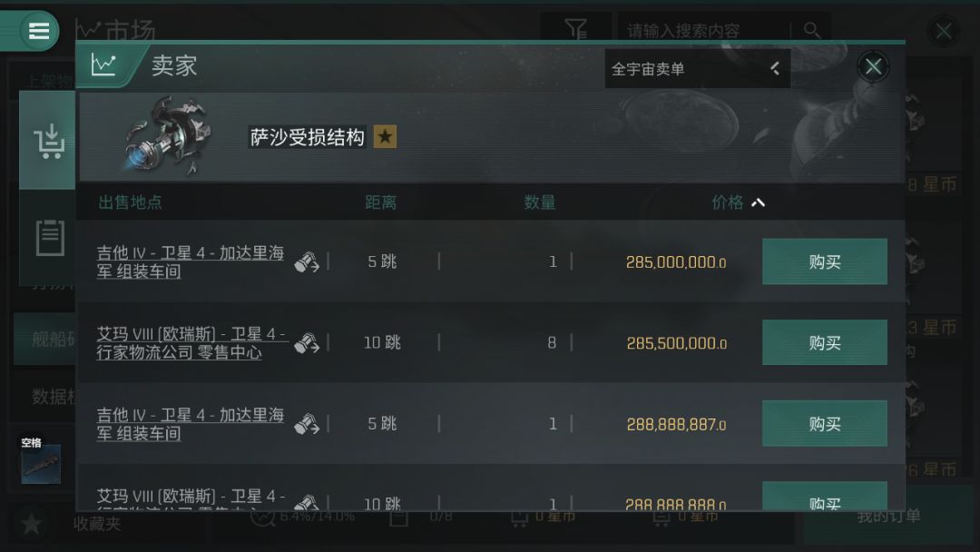
Task: Buy the 285,500,000 listing
Action: 824,342
